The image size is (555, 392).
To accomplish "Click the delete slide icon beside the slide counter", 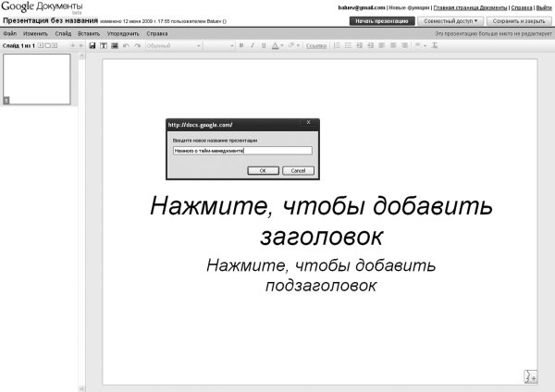I will pyautogui.click(x=55, y=45).
